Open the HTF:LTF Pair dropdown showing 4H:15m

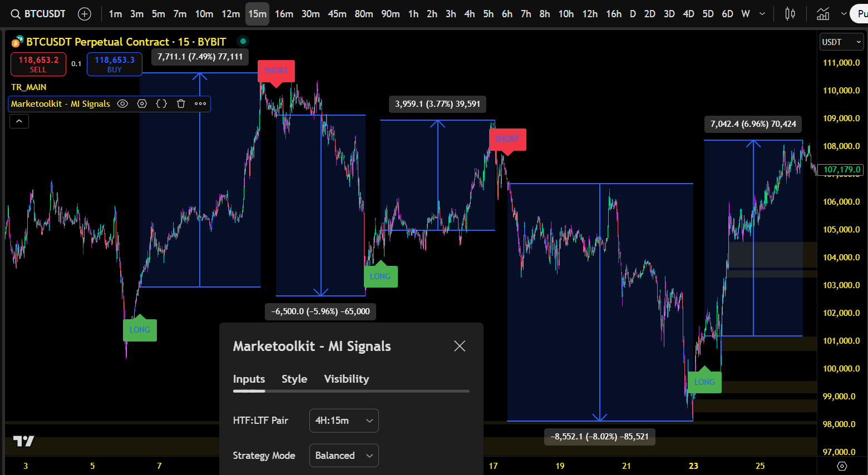344,420
